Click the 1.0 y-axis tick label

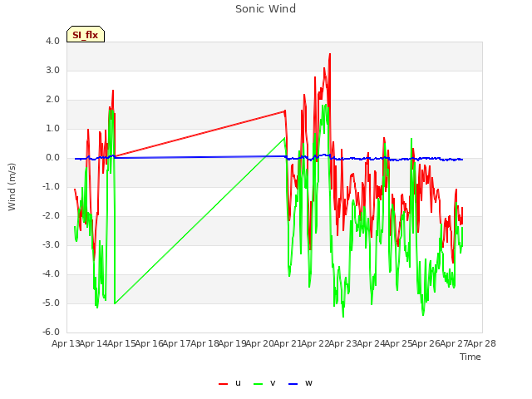tap(52, 129)
